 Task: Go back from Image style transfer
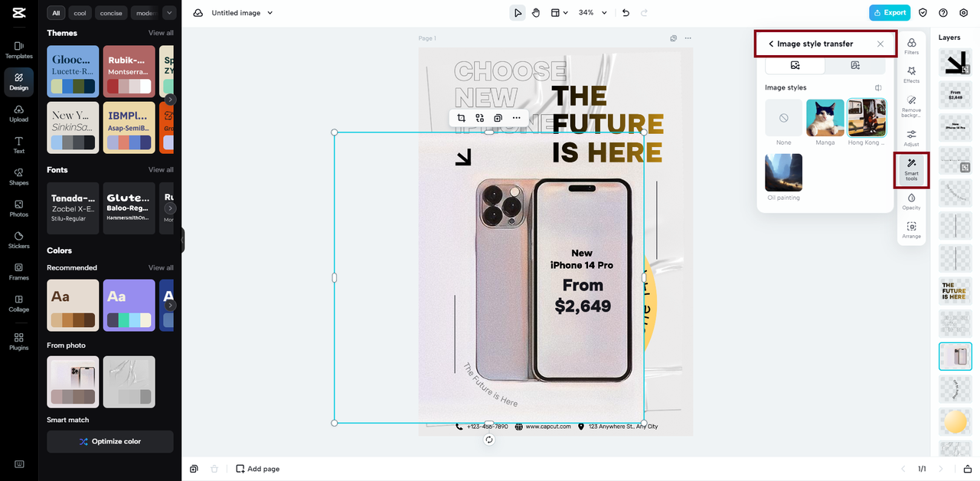point(771,44)
